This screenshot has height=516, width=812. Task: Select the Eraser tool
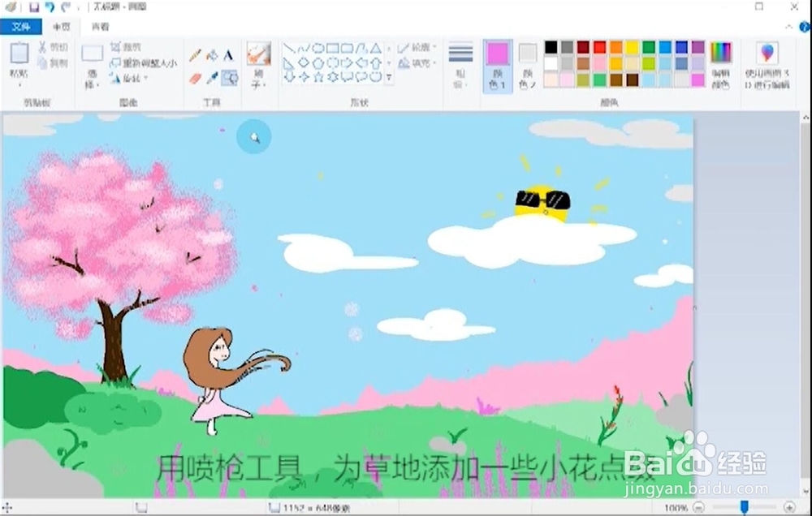(x=195, y=77)
